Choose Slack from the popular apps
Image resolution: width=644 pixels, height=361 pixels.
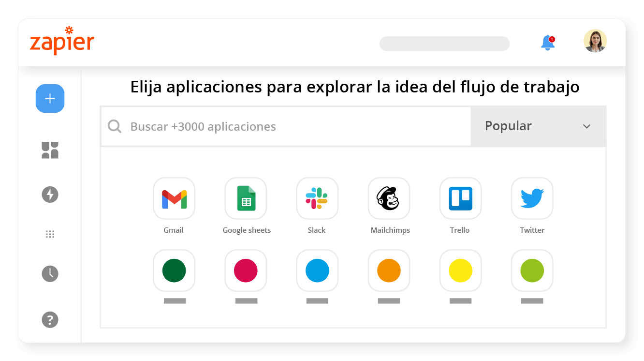(x=317, y=198)
